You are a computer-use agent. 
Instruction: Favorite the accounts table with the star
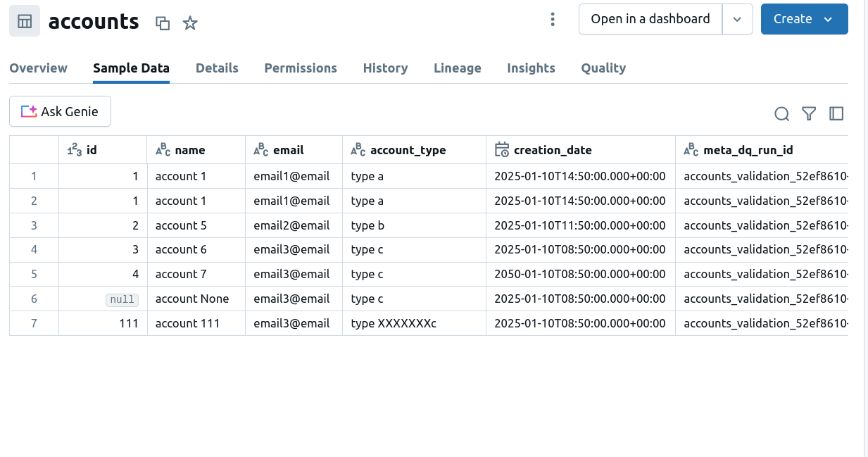pos(190,23)
